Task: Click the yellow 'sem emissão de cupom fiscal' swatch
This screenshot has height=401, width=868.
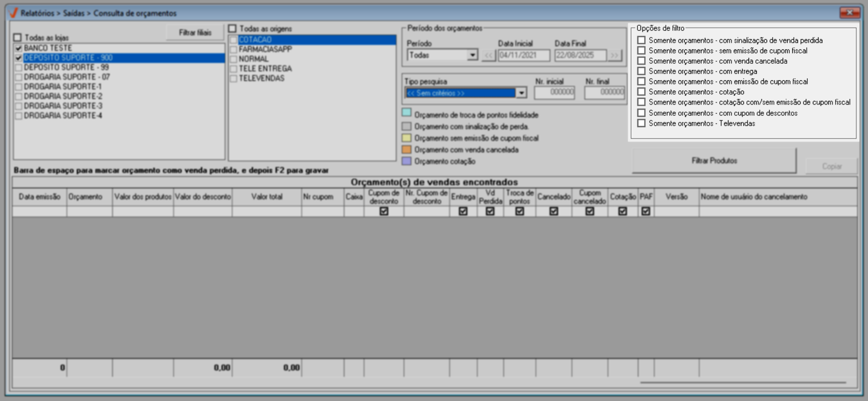Action: [407, 138]
